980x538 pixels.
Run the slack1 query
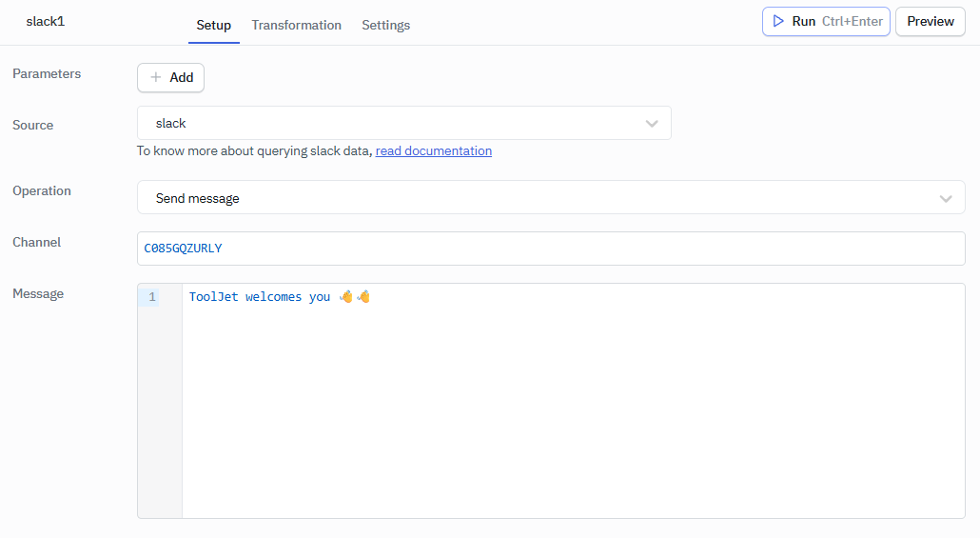(x=825, y=21)
